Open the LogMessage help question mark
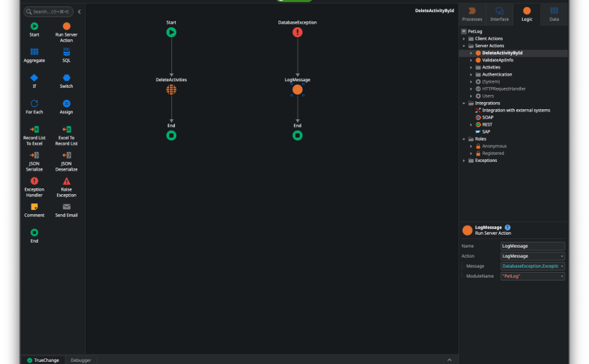 point(508,227)
